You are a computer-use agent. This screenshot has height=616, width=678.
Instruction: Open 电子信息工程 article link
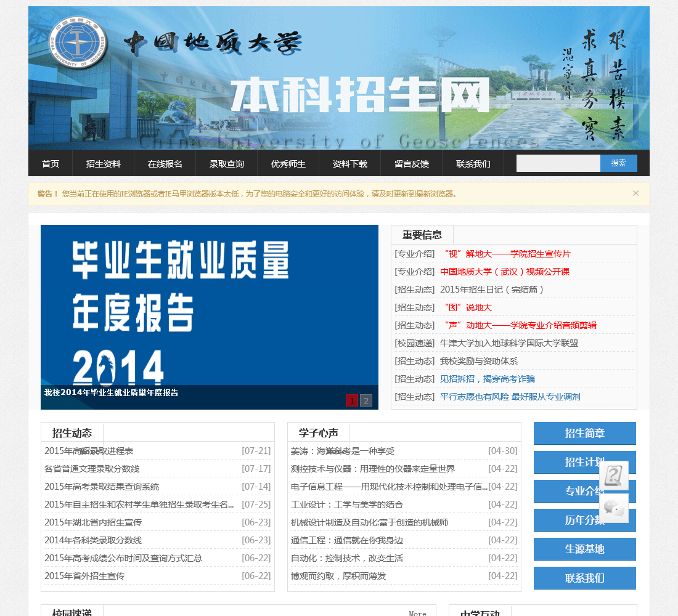tap(389, 487)
